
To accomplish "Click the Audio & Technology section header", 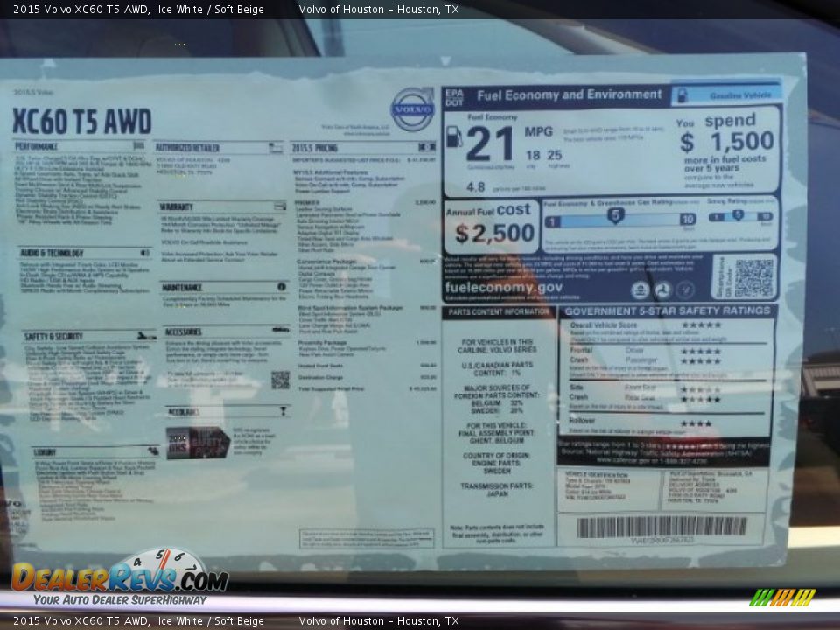I will pos(52,253).
